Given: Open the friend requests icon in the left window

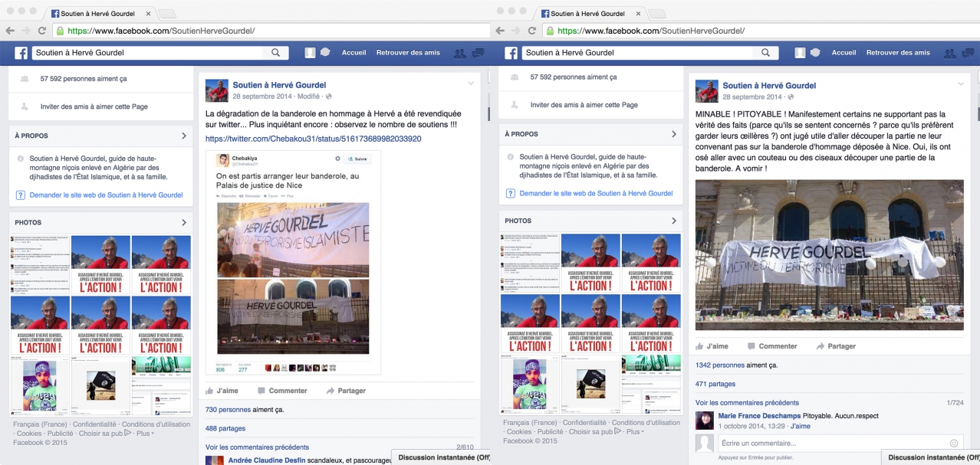Looking at the screenshot, I should (460, 53).
